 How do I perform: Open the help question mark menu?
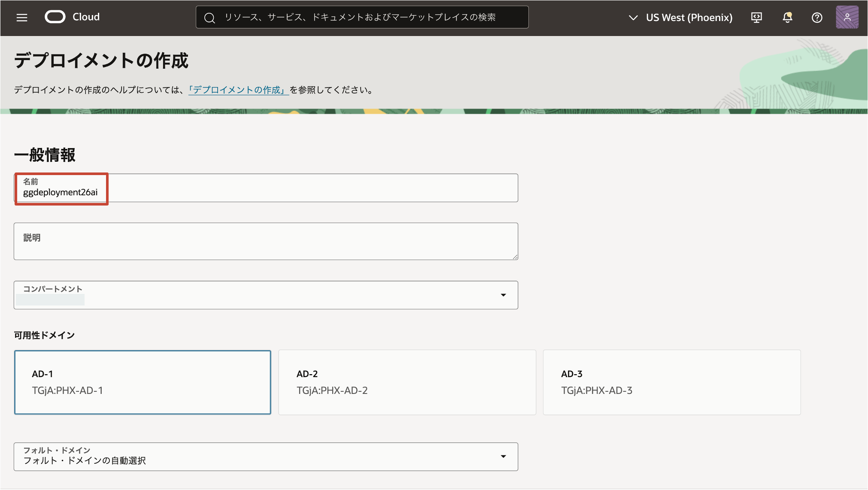click(817, 18)
